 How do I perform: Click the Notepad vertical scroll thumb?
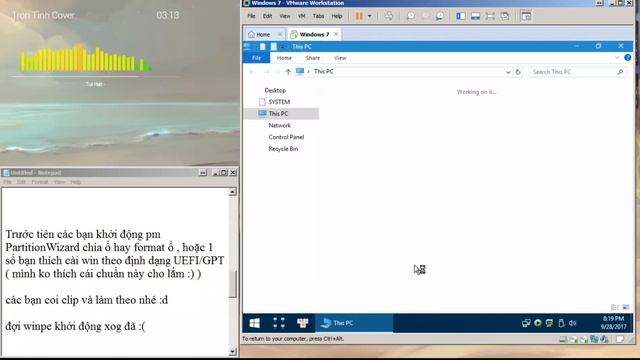233,284
